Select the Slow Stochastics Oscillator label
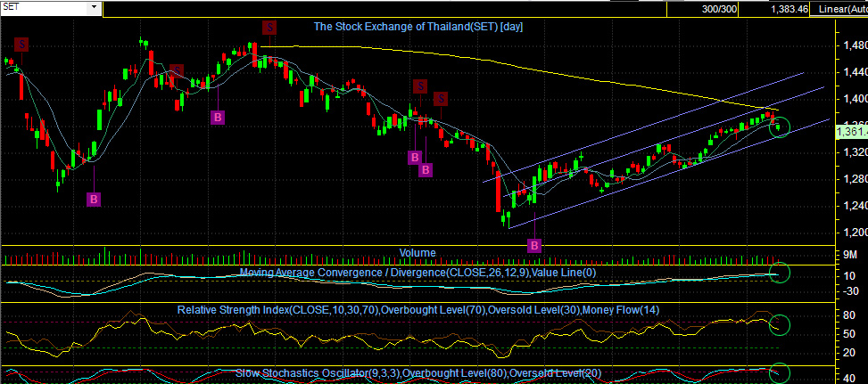The image size is (868, 384). click(418, 373)
